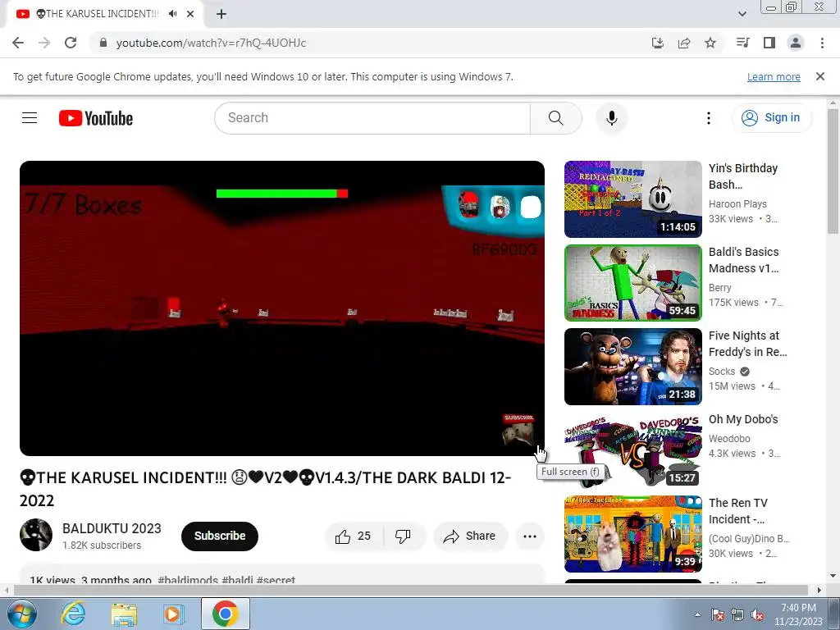
Task: Launch Internet Explorer from taskbar
Action: click(74, 614)
